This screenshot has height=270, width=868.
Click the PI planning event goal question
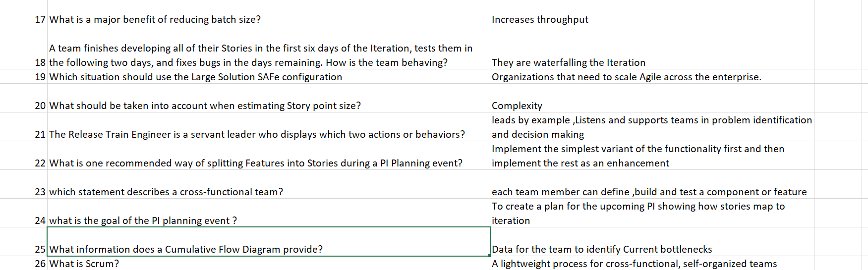coord(268,213)
